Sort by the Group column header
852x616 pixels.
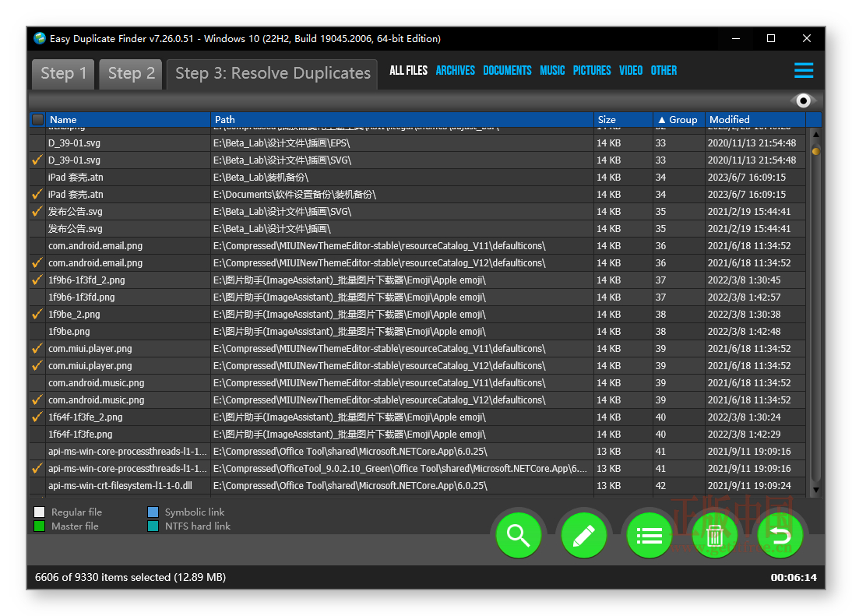tap(678, 119)
